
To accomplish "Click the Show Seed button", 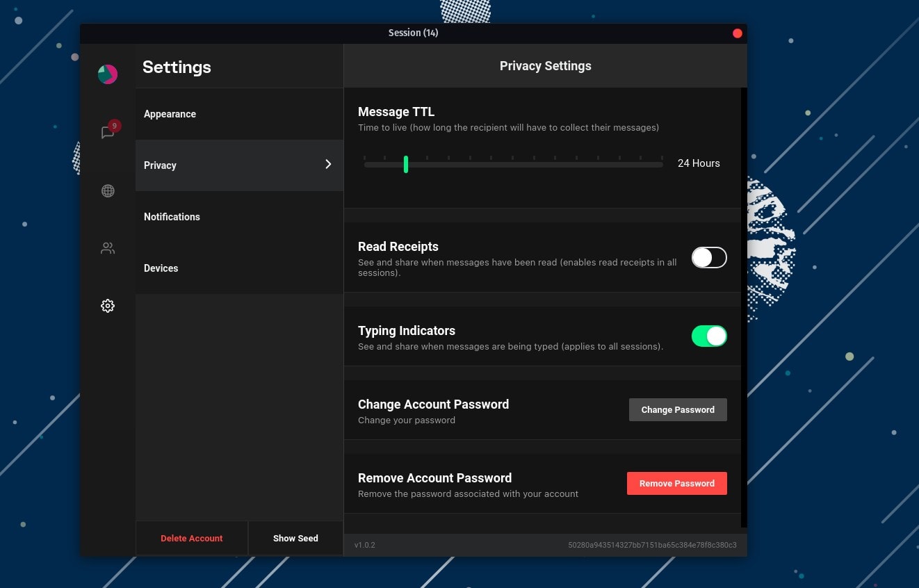I will pos(295,539).
